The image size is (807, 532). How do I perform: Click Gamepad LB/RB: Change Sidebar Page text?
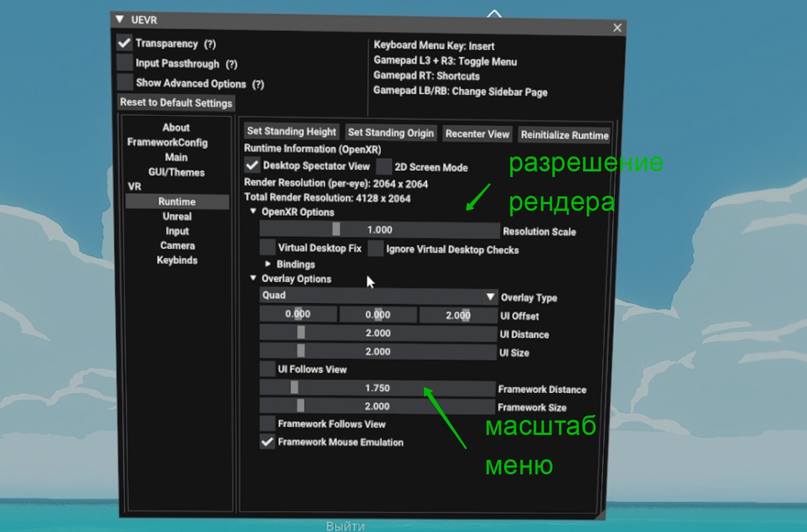(460, 91)
